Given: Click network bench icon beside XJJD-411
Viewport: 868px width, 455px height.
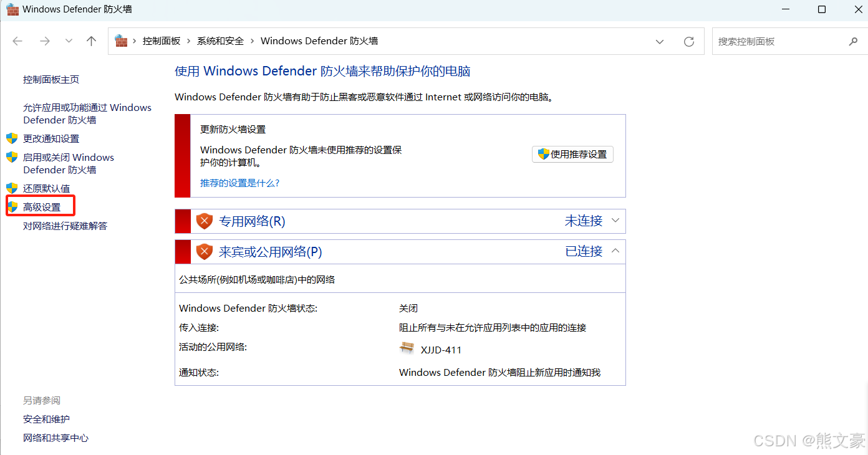Looking at the screenshot, I should tap(407, 348).
